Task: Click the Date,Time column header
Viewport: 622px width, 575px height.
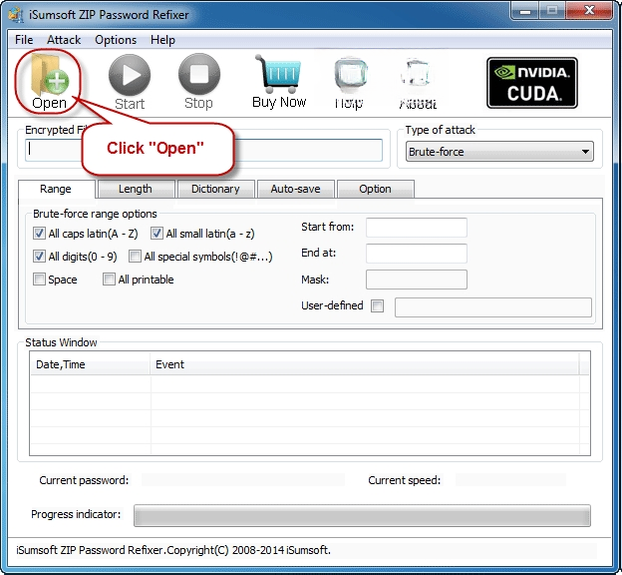Action: pos(90,364)
